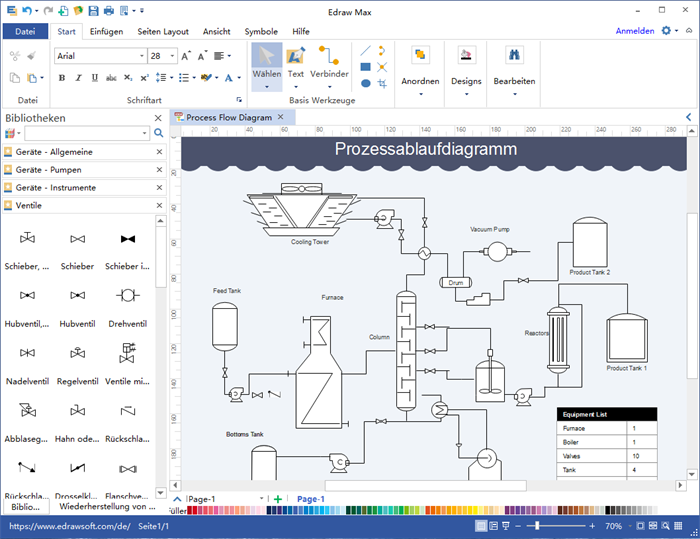Toggle underline text formatting

(x=94, y=78)
